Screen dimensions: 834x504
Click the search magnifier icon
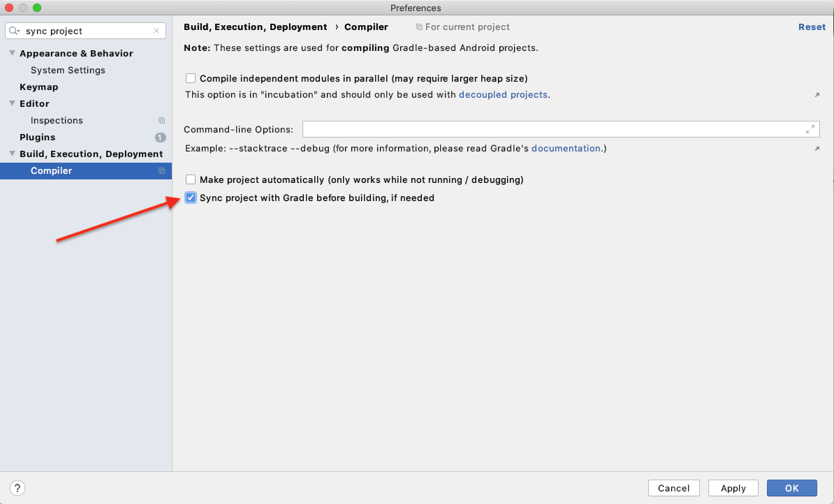(x=14, y=31)
